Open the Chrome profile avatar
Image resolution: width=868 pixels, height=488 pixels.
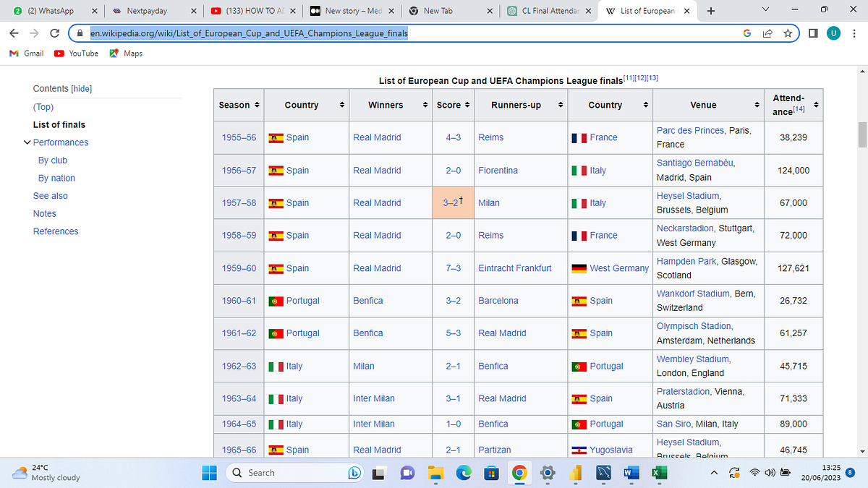[x=833, y=33]
